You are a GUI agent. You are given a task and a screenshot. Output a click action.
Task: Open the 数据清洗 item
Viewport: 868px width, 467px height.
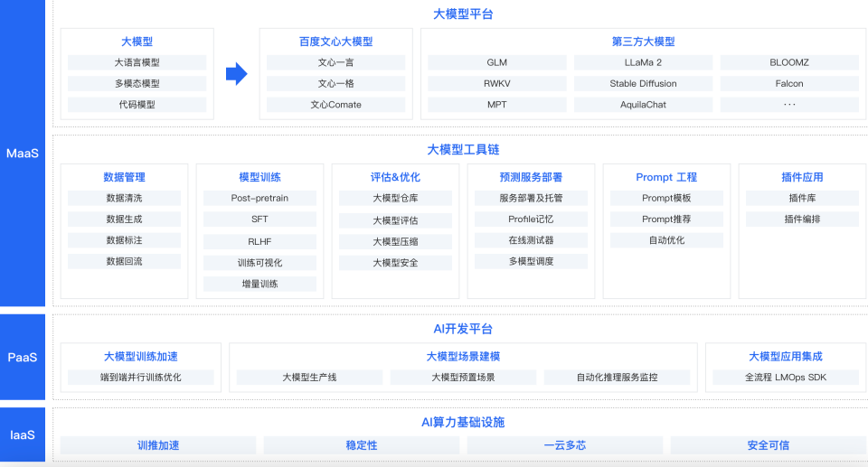point(124,198)
